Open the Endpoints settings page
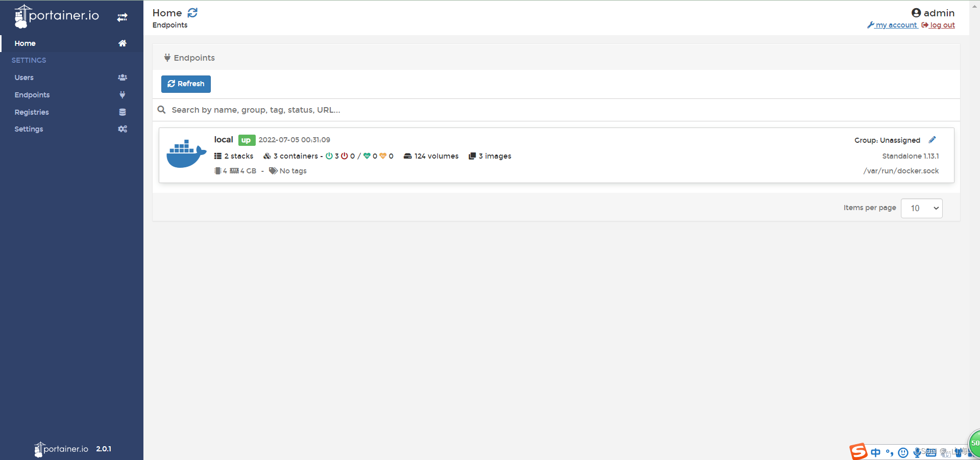The image size is (980, 460). click(x=32, y=95)
